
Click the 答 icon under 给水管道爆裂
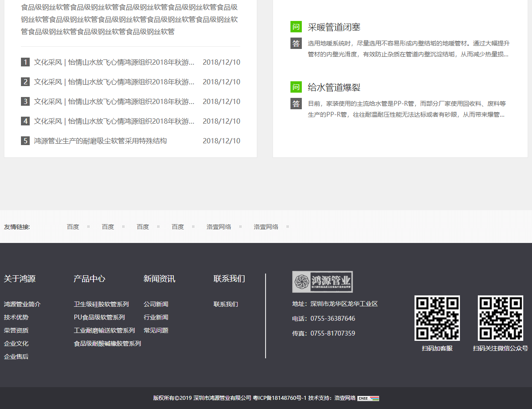[296, 104]
